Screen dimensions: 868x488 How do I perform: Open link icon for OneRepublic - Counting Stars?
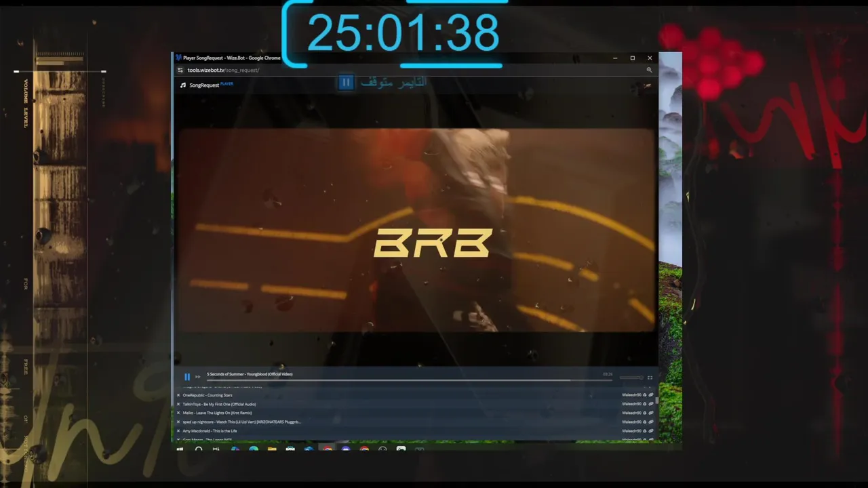pos(651,395)
